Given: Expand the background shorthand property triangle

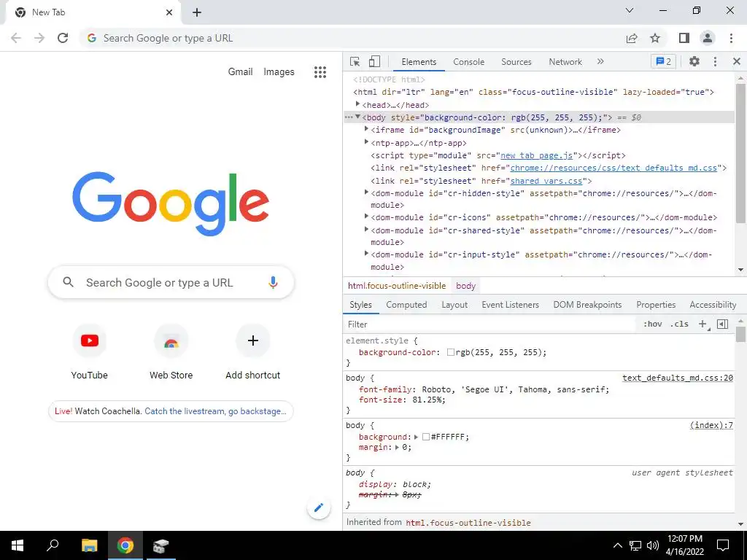Looking at the screenshot, I should (x=416, y=437).
